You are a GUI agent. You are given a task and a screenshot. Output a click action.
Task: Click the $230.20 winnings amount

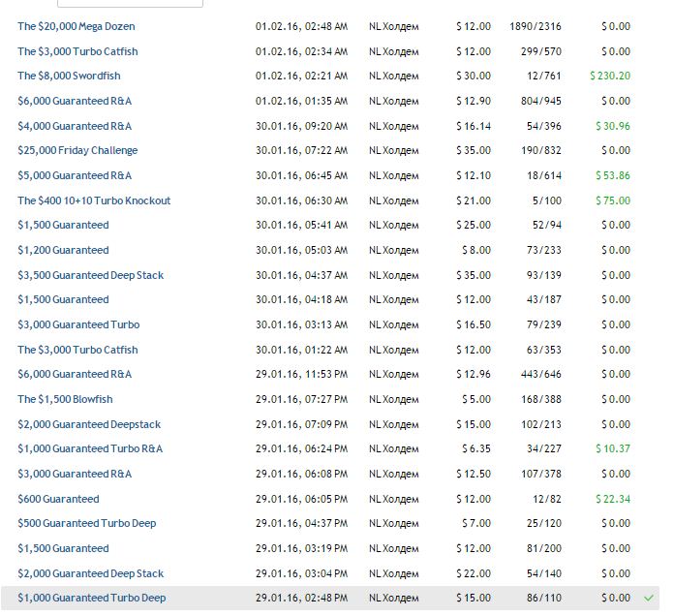click(610, 76)
